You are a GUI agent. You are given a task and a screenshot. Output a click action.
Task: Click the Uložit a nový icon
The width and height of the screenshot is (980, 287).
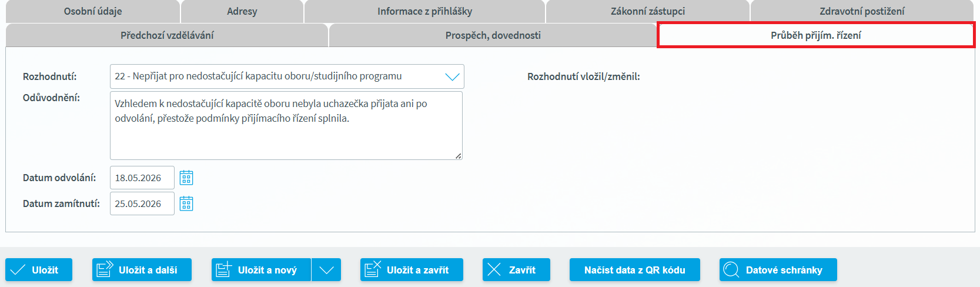tap(224, 269)
